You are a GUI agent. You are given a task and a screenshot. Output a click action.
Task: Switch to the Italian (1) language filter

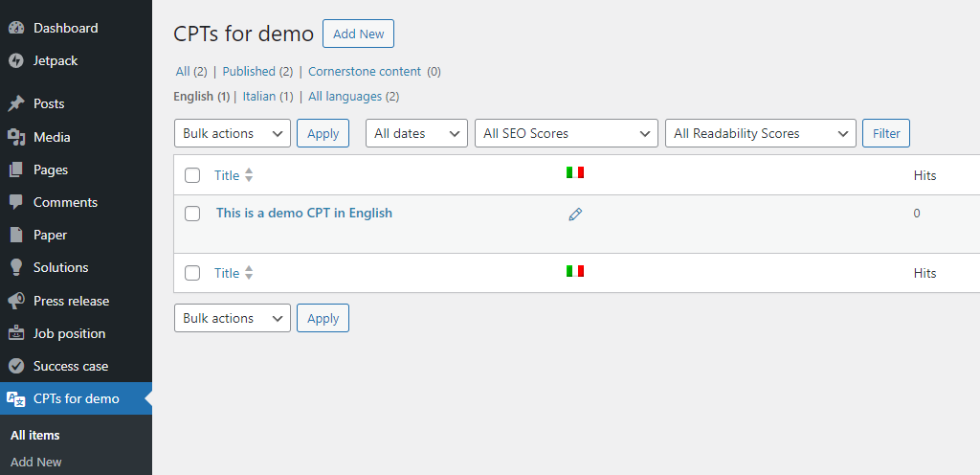click(x=268, y=97)
